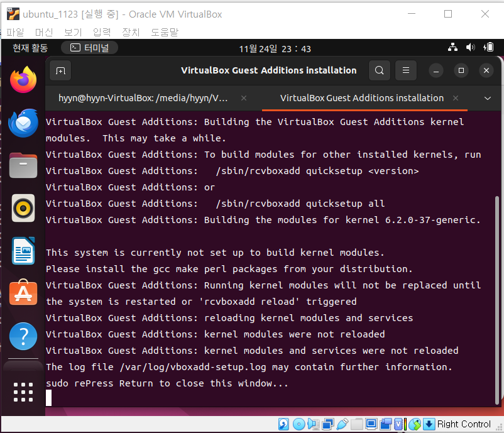Open the Help icon in the dock

pyautogui.click(x=23, y=336)
